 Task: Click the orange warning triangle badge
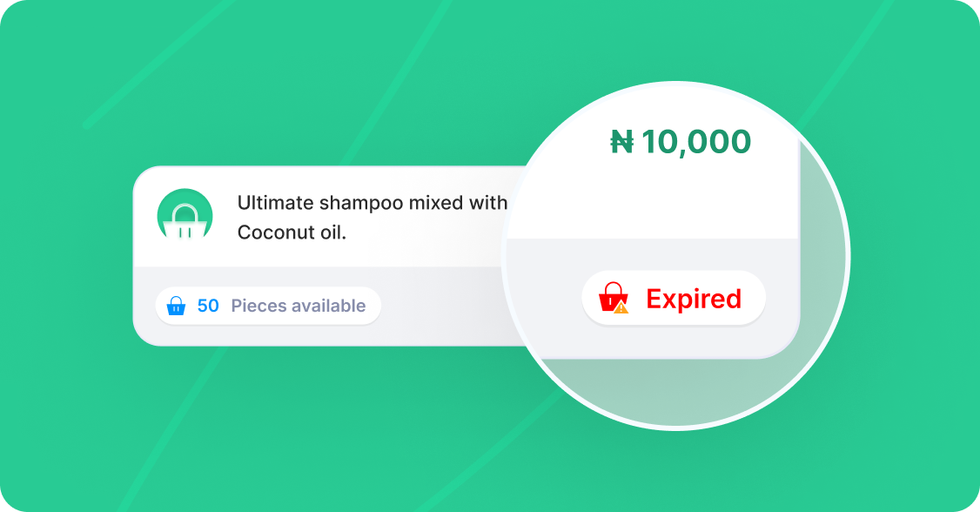click(x=621, y=307)
